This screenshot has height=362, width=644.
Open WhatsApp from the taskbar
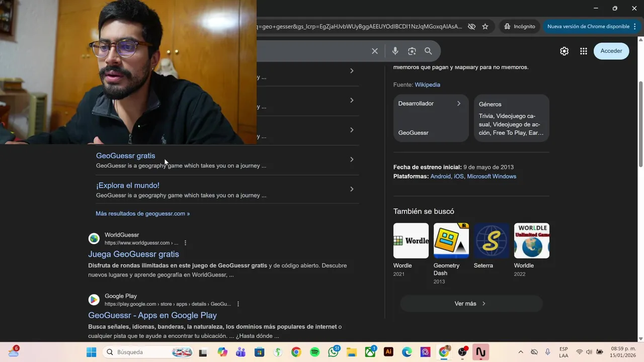click(x=333, y=352)
